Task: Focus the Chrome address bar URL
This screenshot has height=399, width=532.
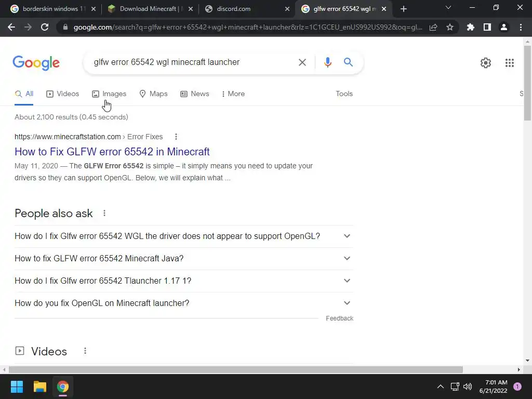Action: click(248, 27)
